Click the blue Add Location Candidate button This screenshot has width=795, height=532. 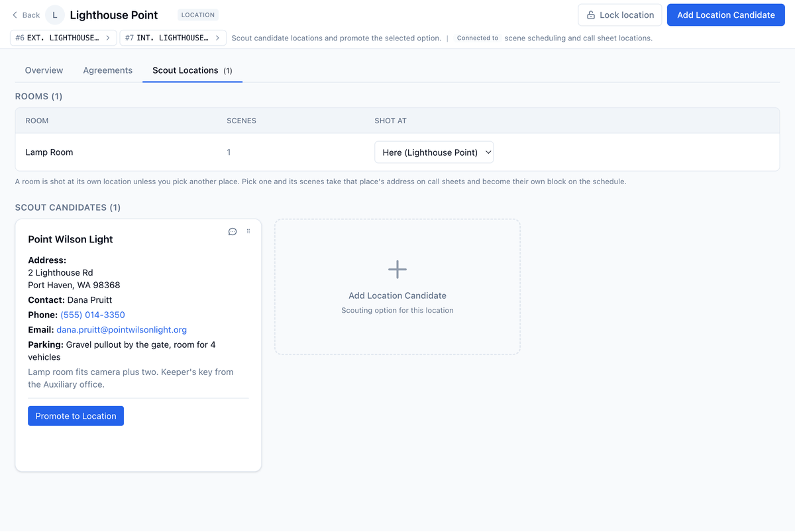[726, 15]
